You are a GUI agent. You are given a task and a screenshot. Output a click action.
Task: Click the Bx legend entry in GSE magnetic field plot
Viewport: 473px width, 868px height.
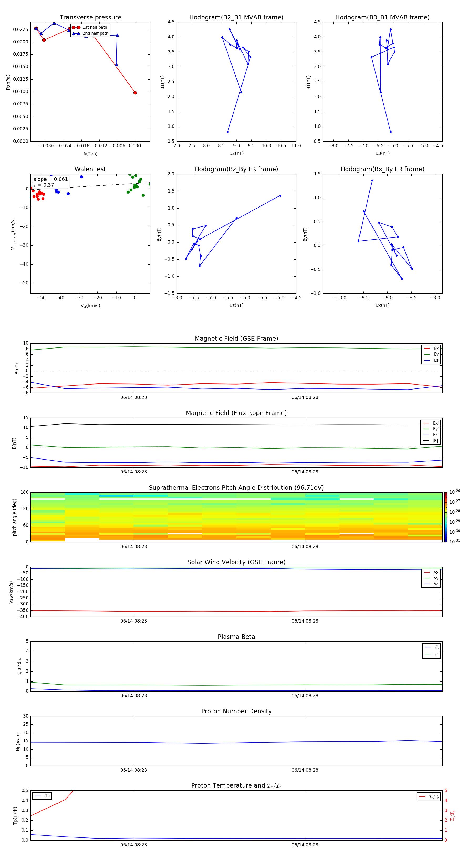pyautogui.click(x=431, y=349)
